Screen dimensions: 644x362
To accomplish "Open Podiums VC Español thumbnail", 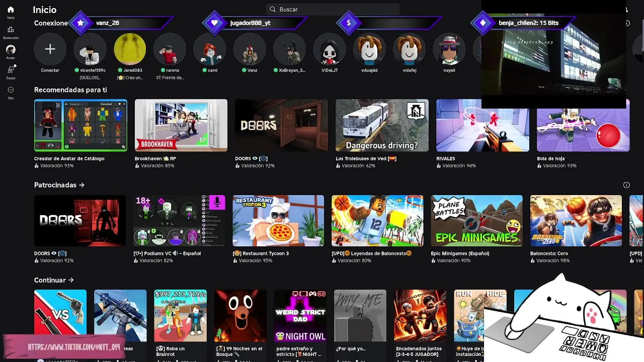I will 179,221.
